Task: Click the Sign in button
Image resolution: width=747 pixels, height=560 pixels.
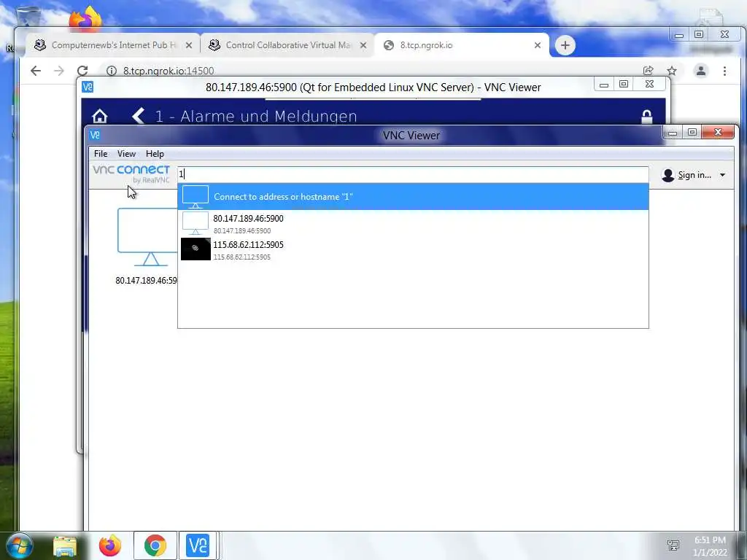Action: [x=686, y=175]
